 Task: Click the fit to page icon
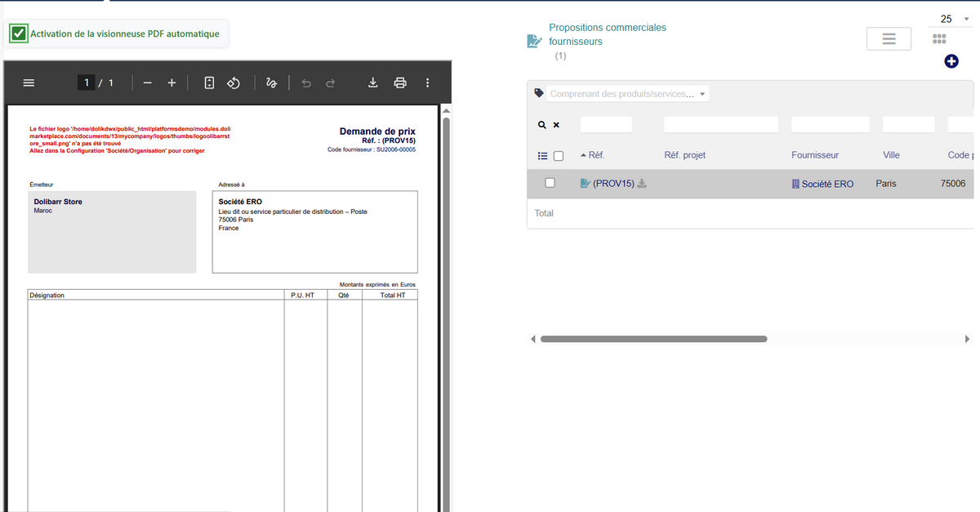point(209,82)
